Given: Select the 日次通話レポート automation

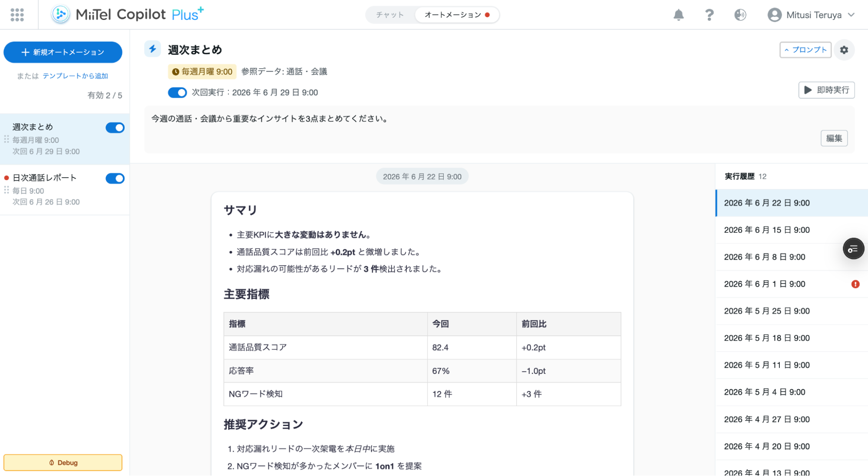Looking at the screenshot, I should tap(65, 190).
